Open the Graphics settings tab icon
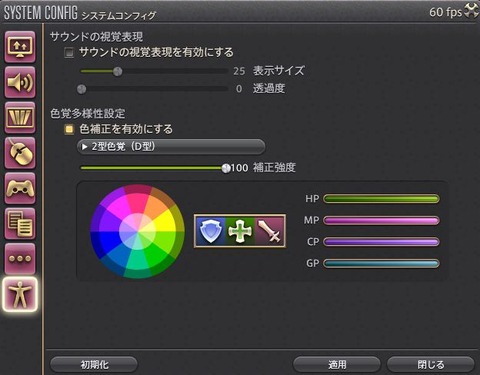The height and width of the screenshot is (375, 480). 20,118
